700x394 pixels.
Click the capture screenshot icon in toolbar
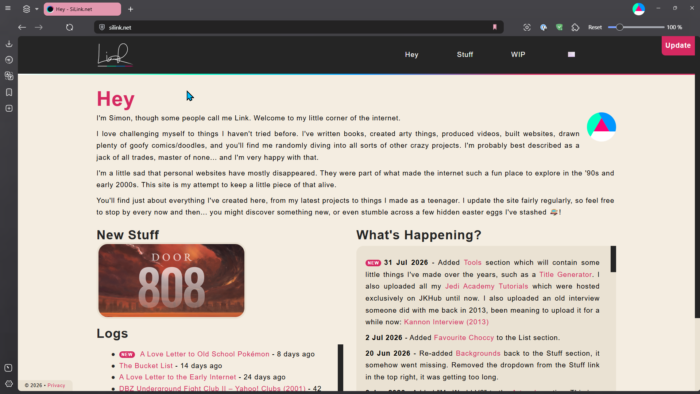coord(527,27)
